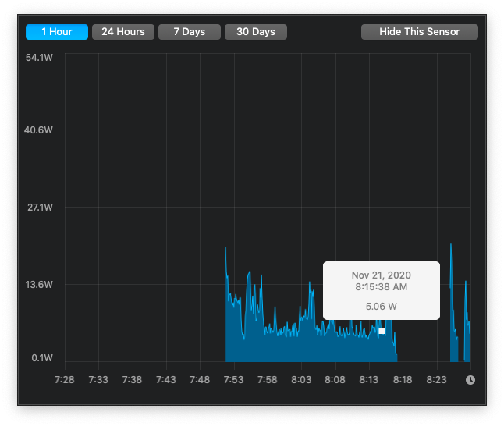Screen dimensions: 504x426
Task: Click the 8:23 time label
Action: click(x=436, y=380)
